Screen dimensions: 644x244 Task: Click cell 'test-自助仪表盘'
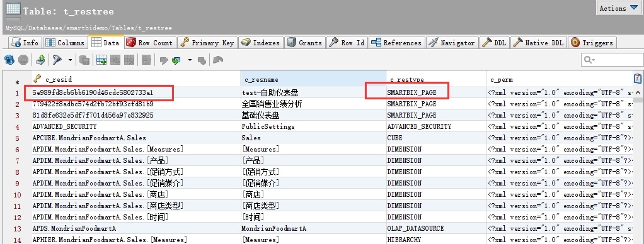(313, 92)
